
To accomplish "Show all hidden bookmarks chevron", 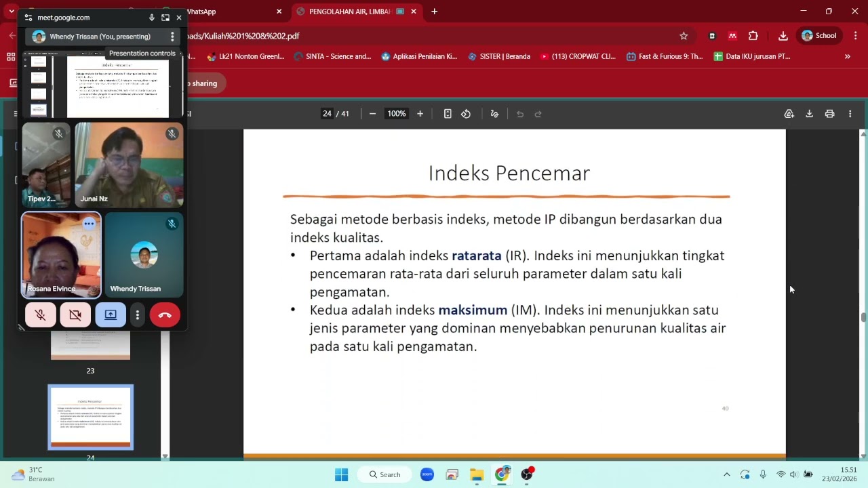I will click(x=847, y=57).
